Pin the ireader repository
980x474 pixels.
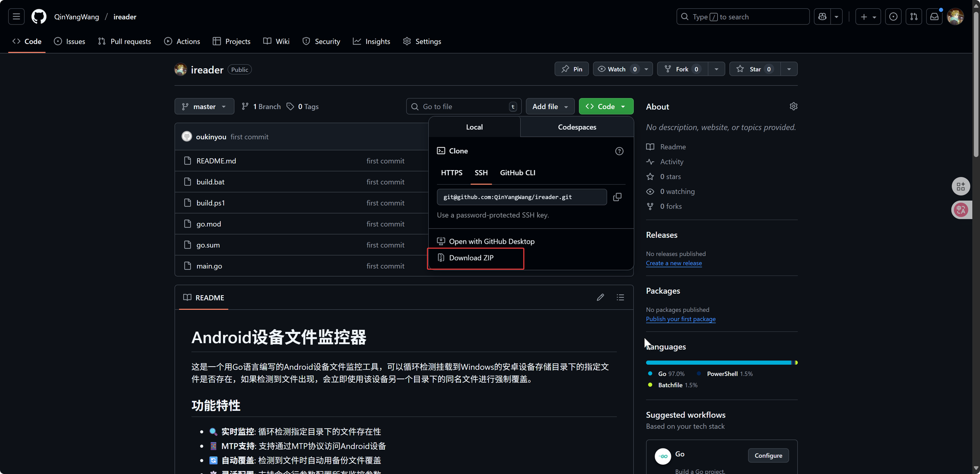click(x=572, y=69)
